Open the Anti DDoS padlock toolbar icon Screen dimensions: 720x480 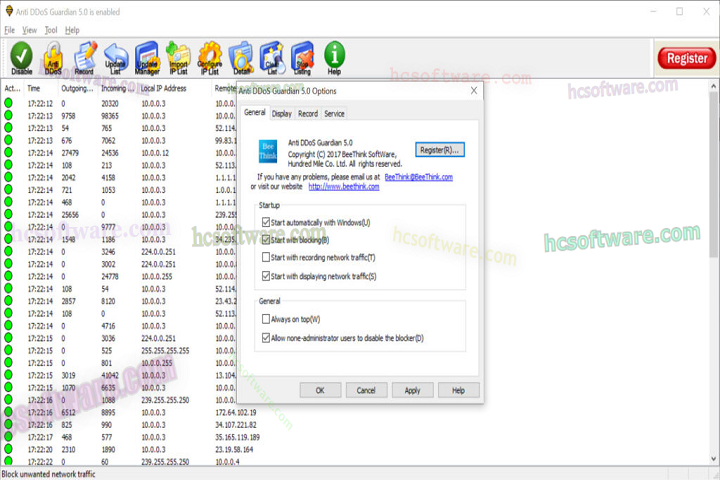pos(53,58)
